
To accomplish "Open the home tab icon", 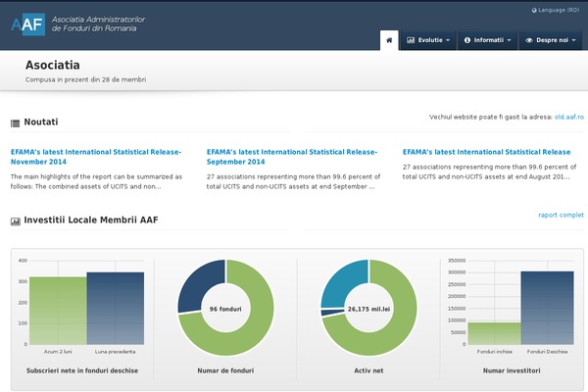I will pyautogui.click(x=389, y=40).
